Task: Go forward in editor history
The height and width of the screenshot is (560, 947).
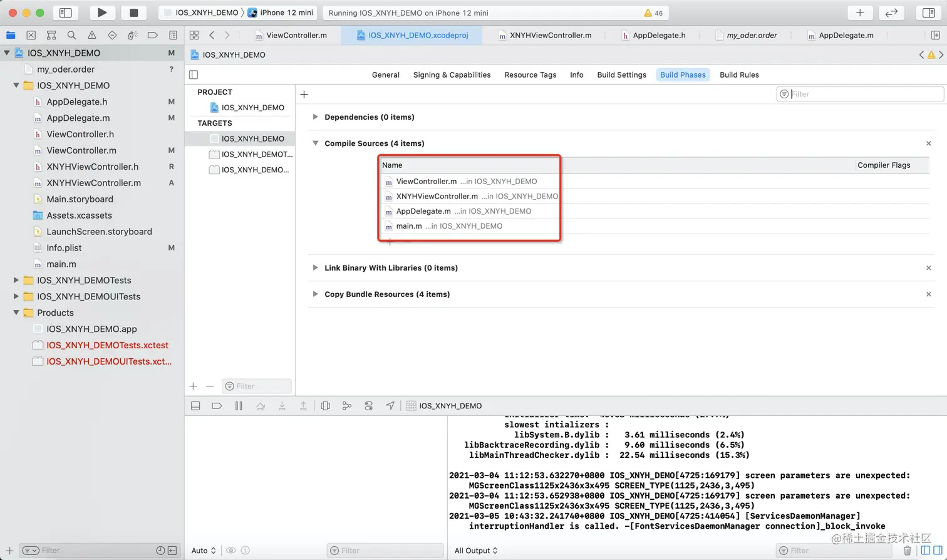Action: coord(227,35)
